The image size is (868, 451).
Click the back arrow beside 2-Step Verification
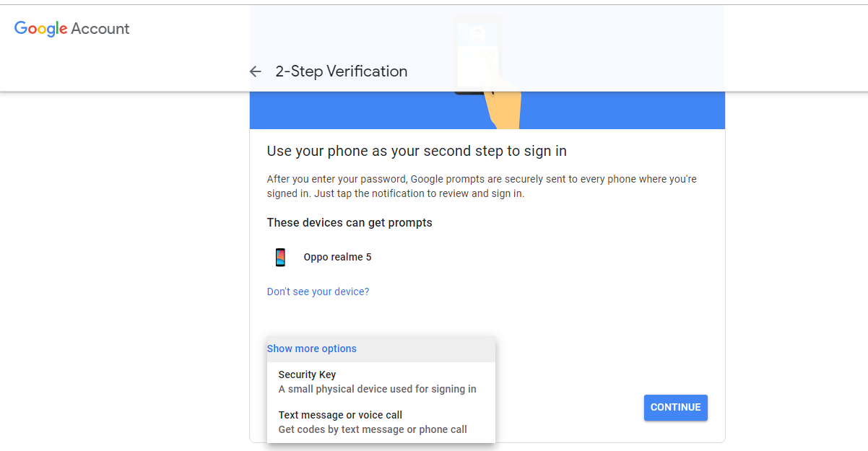click(255, 71)
